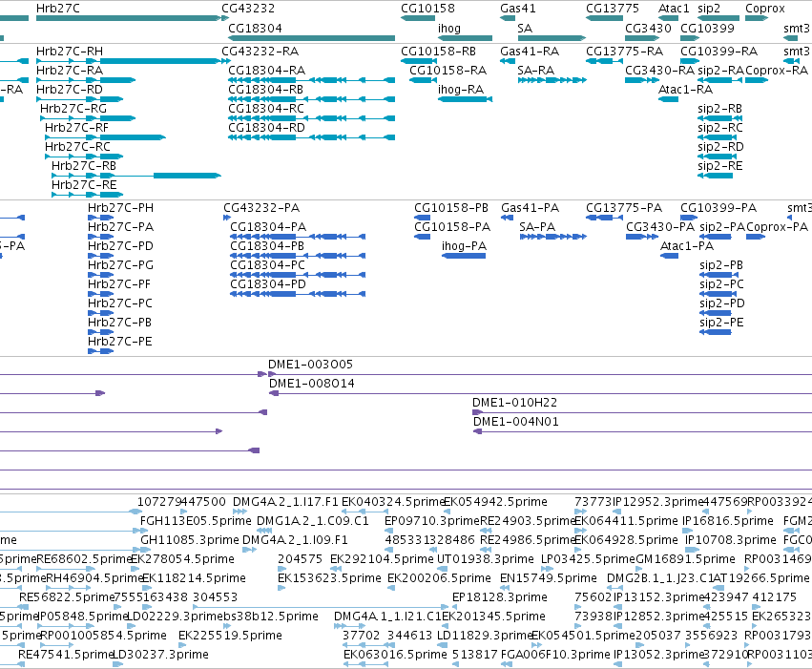The width and height of the screenshot is (812, 669).
Task: Click the CG3430 gene label
Action: click(x=648, y=29)
